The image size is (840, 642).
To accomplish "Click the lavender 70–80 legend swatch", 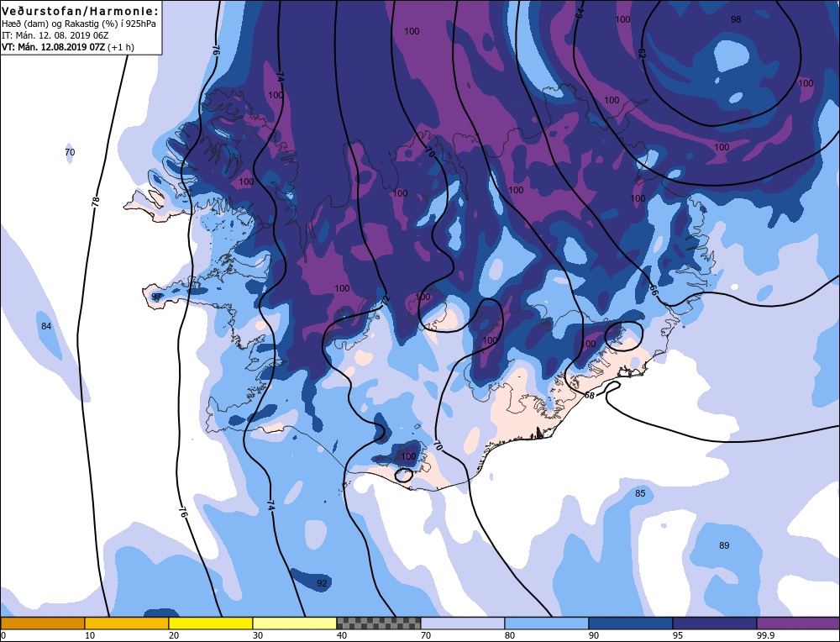I will 462,623.
